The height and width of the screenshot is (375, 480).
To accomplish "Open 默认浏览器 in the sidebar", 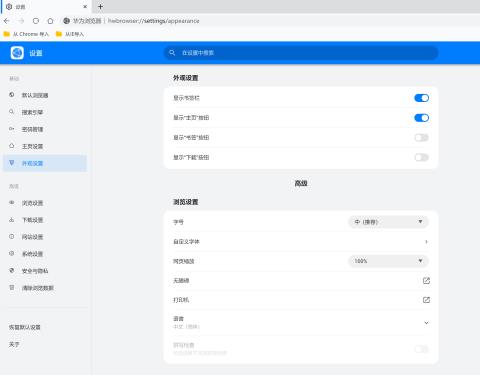I will (45, 95).
